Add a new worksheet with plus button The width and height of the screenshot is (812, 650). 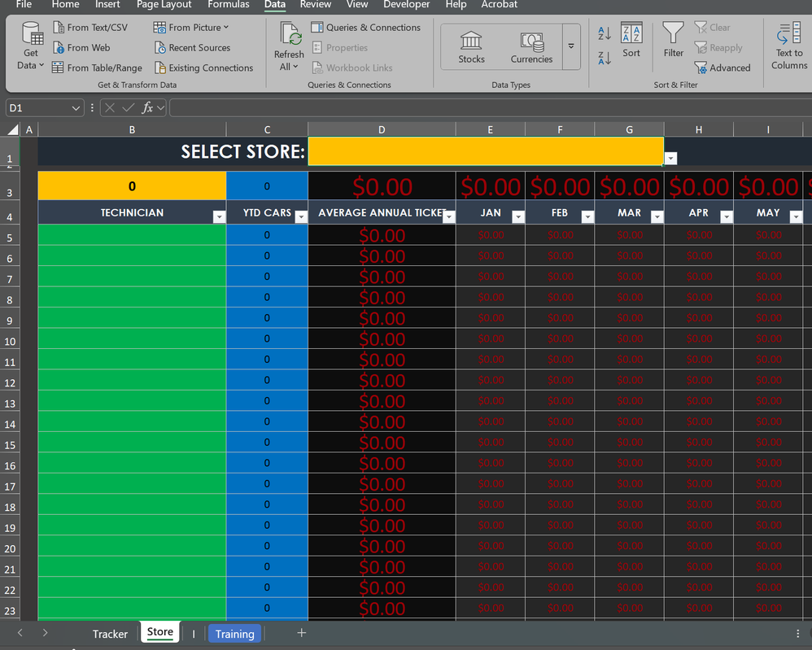[x=301, y=633]
